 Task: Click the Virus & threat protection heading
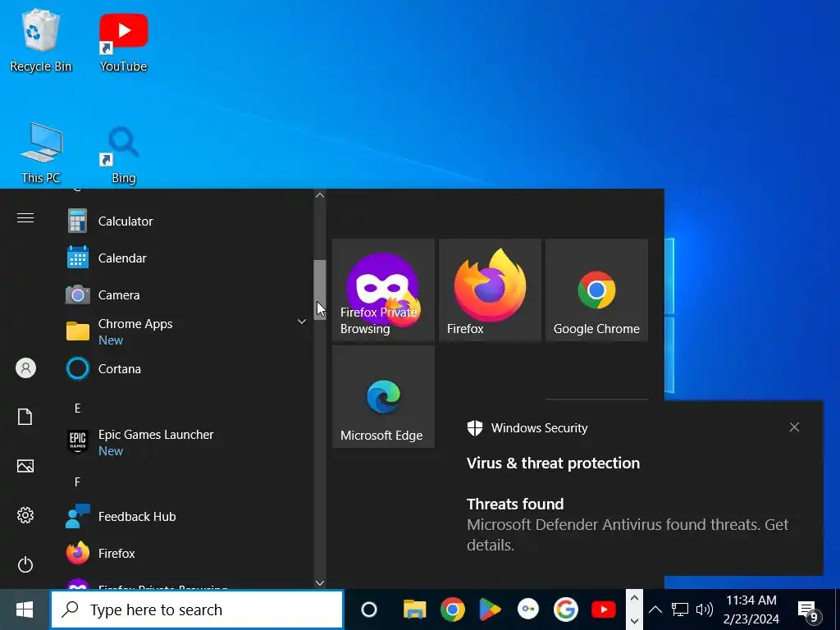point(553,463)
